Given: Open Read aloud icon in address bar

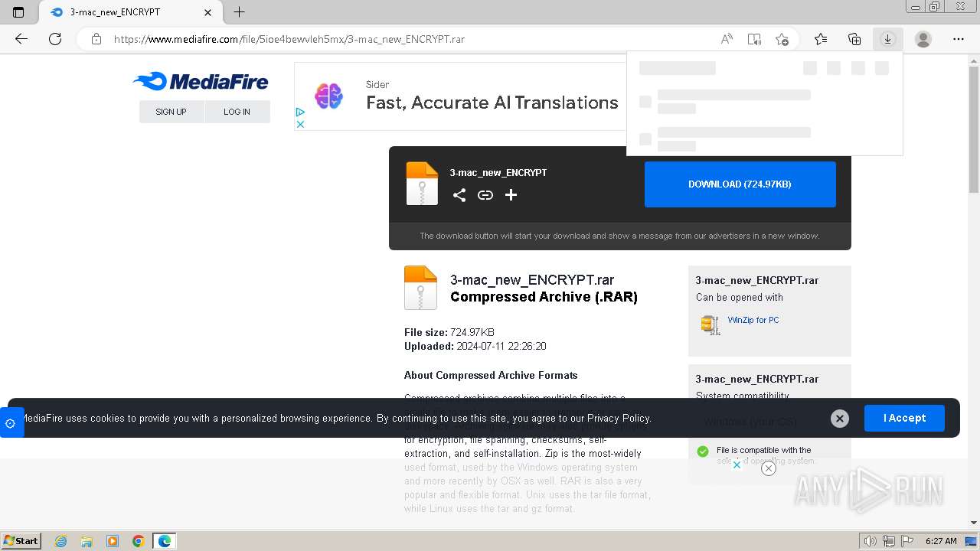Looking at the screenshot, I should pyautogui.click(x=727, y=39).
